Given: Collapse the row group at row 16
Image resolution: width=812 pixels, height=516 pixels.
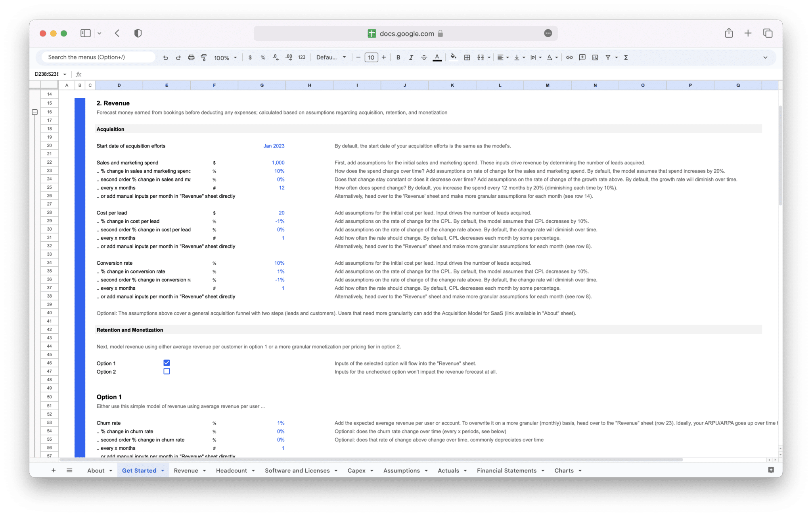Looking at the screenshot, I should coord(35,112).
